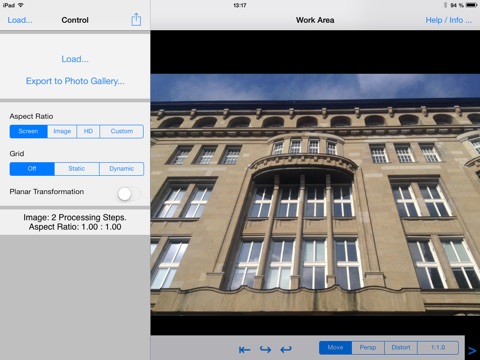The width and height of the screenshot is (480, 360).
Task: Choose HD aspect ratio
Action: (88, 131)
